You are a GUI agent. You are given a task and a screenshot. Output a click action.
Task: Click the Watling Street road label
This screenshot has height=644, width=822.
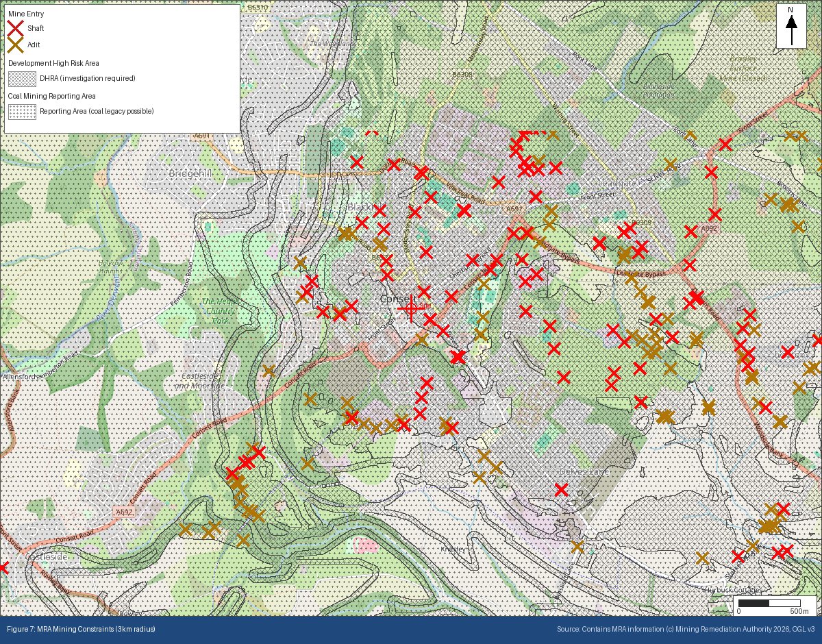[x=566, y=121]
